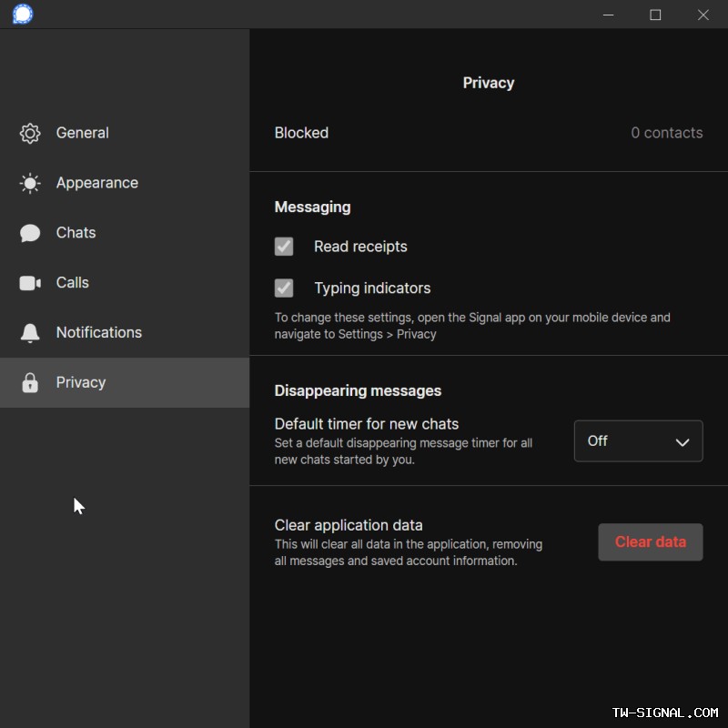Maximize the Signal settings window
Viewport: 728px width, 728px height.
coord(655,15)
